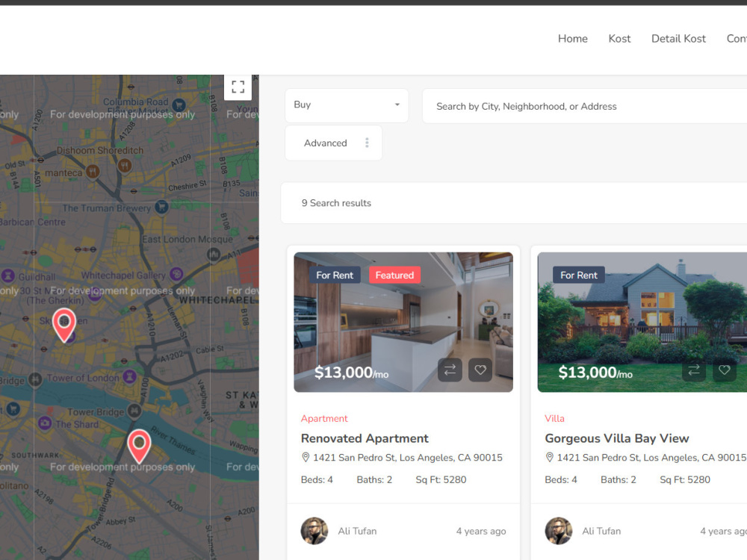
Task: Open the compare icon on Gorgeous Villa photo
Action: (x=694, y=370)
